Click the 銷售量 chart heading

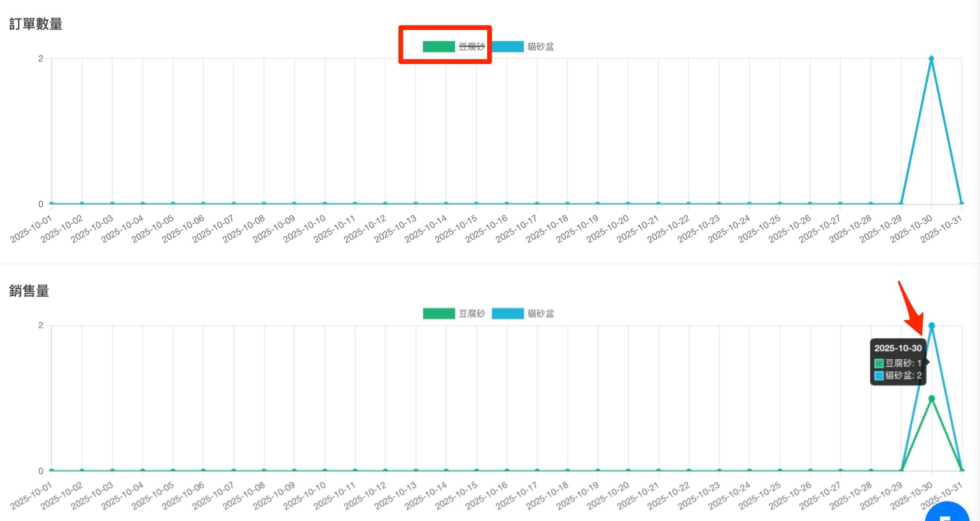29,291
